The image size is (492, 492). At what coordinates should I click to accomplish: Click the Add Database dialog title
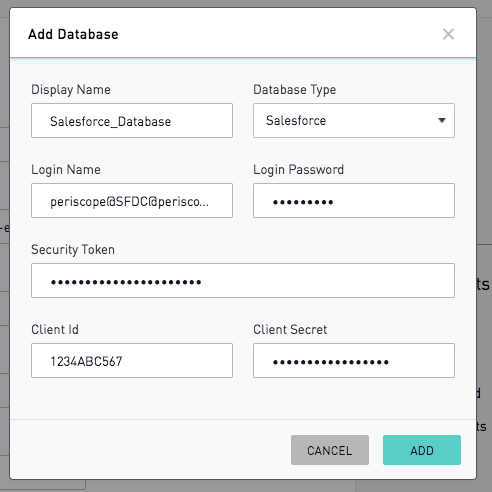pos(73,34)
